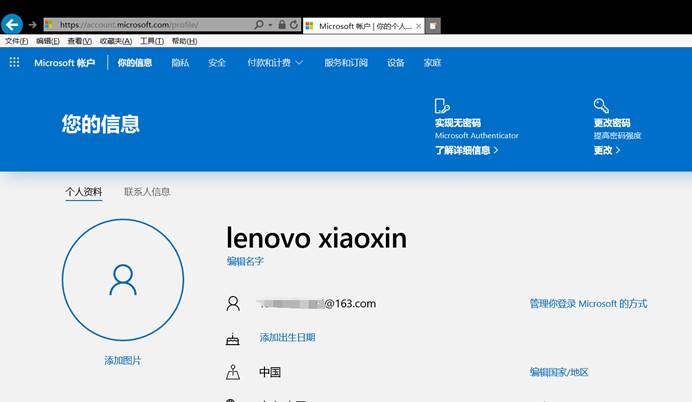Click the person icon beside the email
The image size is (692, 402).
point(233,304)
